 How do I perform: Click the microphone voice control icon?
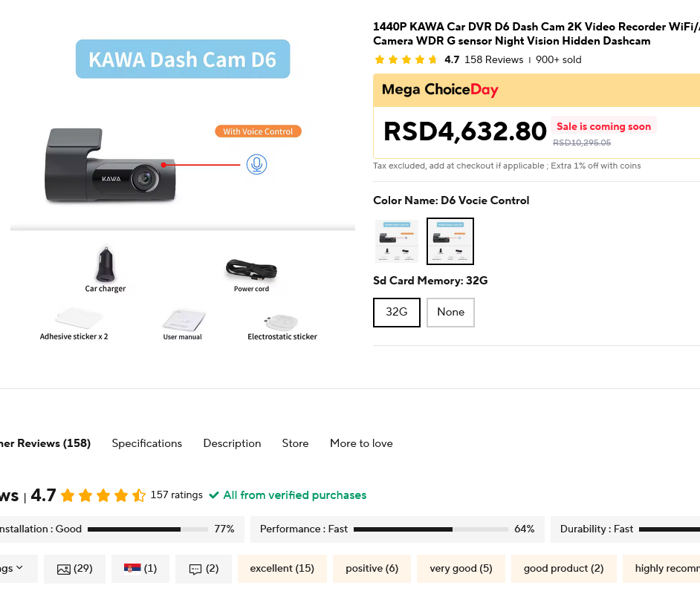click(x=257, y=165)
